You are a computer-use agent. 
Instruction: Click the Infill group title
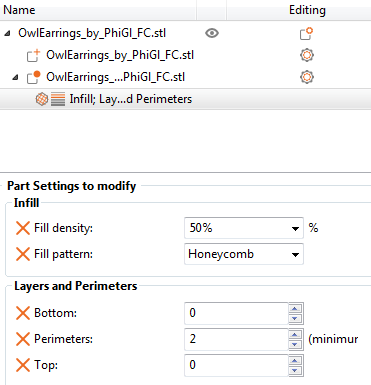pyautogui.click(x=26, y=203)
